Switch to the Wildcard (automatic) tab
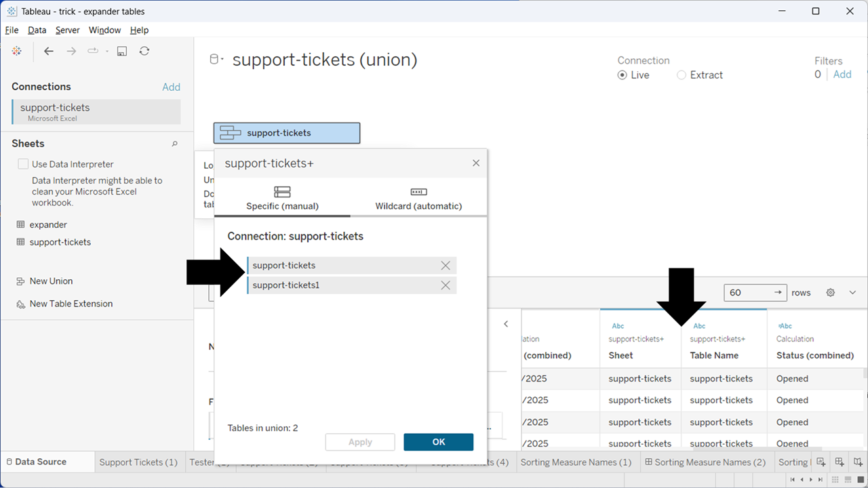868x488 pixels. 418,198
